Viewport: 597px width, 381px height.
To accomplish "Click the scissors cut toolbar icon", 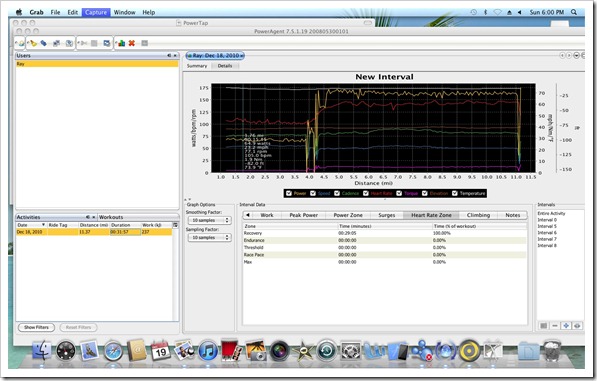I will click(84, 43).
